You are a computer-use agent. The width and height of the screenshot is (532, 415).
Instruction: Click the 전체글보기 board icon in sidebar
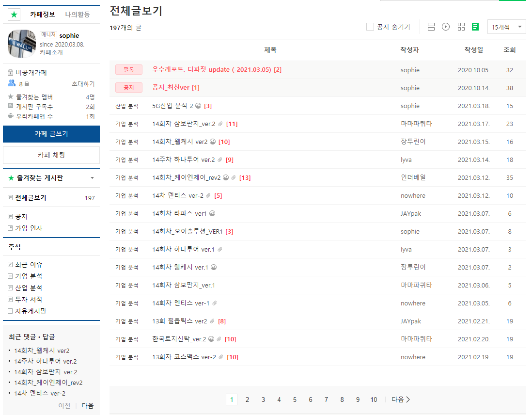pyautogui.click(x=10, y=198)
